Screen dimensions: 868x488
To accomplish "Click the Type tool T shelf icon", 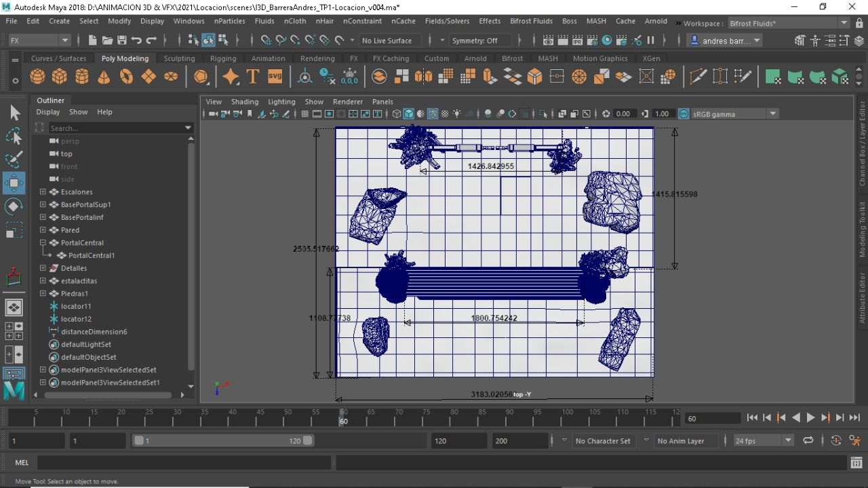I will pyautogui.click(x=253, y=77).
